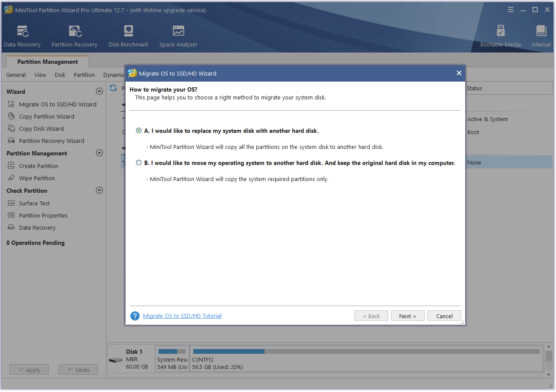This screenshot has height=392, width=556.
Task: Switch to the Partition Management tab
Action: (47, 62)
